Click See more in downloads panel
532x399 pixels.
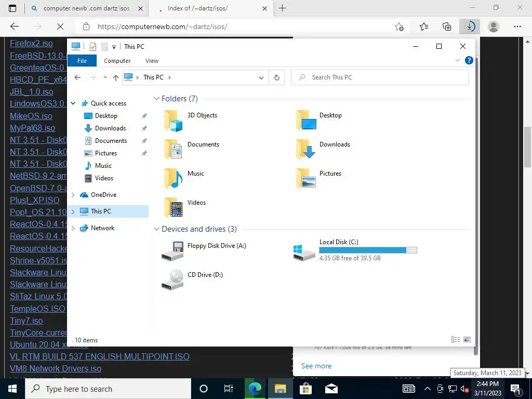coord(316,366)
